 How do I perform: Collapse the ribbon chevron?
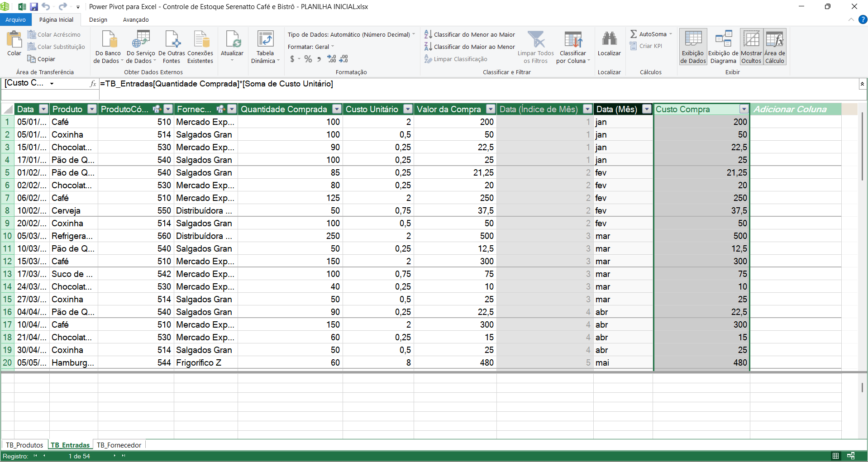pyautogui.click(x=851, y=19)
